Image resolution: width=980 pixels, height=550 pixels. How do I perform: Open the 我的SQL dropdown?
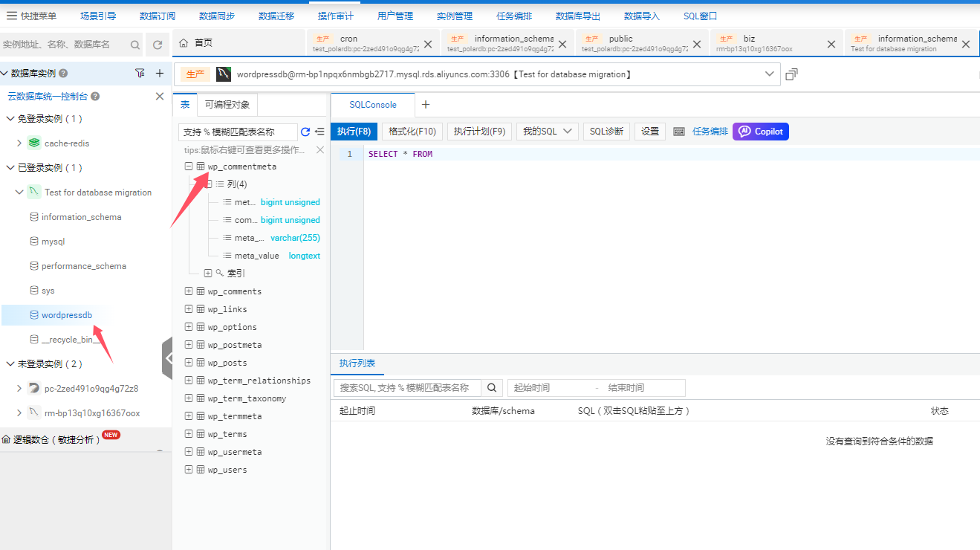547,132
